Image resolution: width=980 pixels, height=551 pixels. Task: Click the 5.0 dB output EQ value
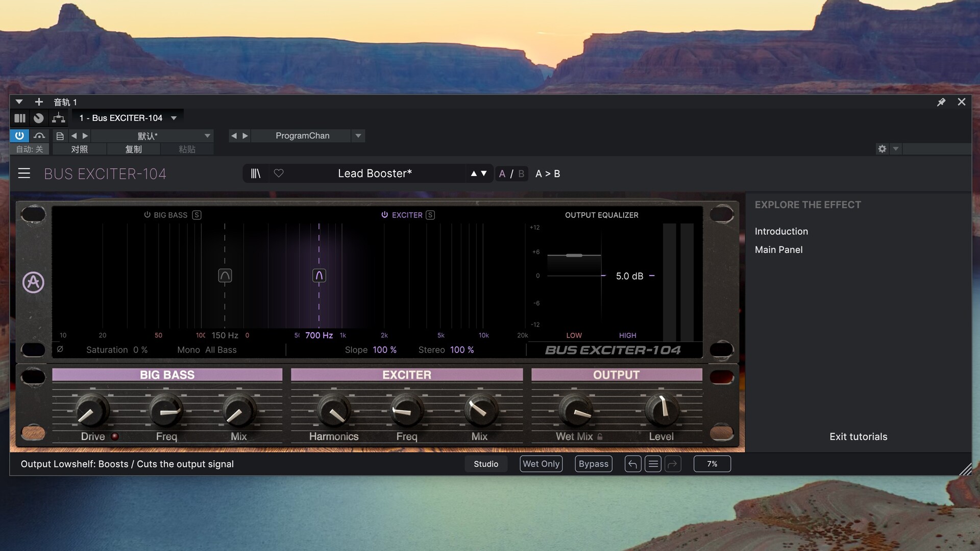point(629,276)
